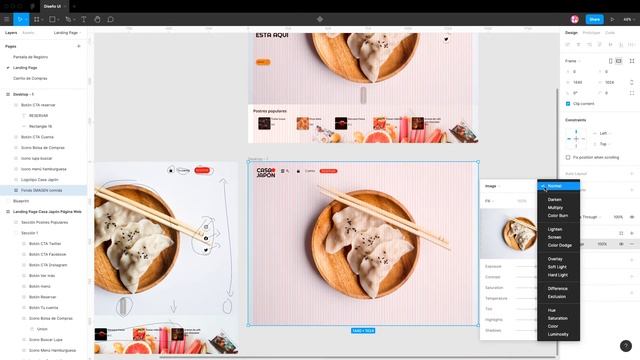Remove the image fill with minus icon
This screenshot has width=640, height=360.
pos(632,244)
